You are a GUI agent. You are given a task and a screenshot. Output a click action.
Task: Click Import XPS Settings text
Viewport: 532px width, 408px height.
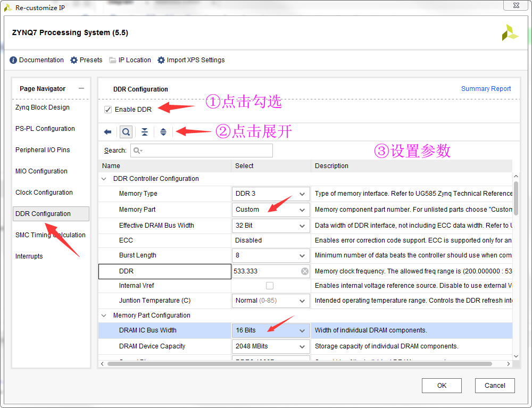click(196, 60)
